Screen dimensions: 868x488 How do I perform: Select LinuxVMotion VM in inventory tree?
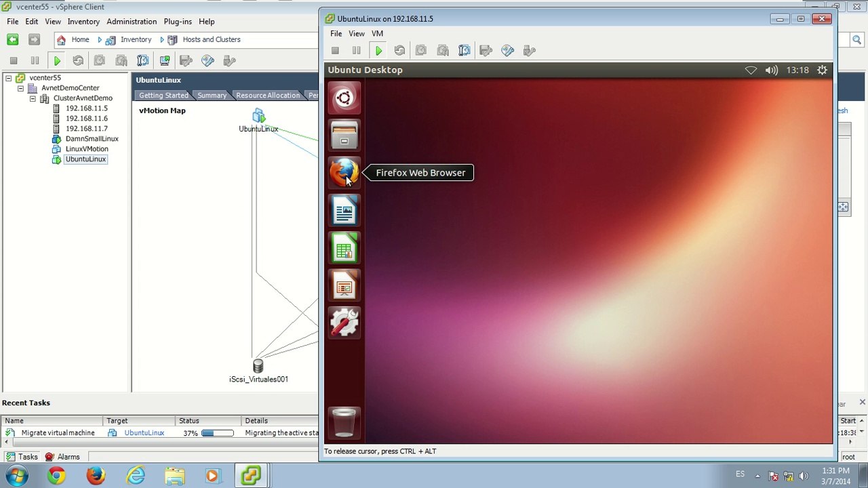[x=87, y=148]
